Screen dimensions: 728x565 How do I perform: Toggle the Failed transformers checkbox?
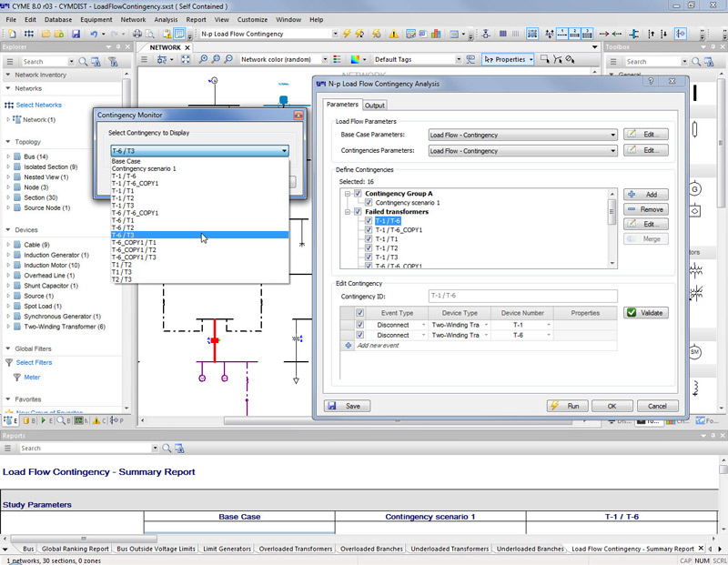point(358,212)
